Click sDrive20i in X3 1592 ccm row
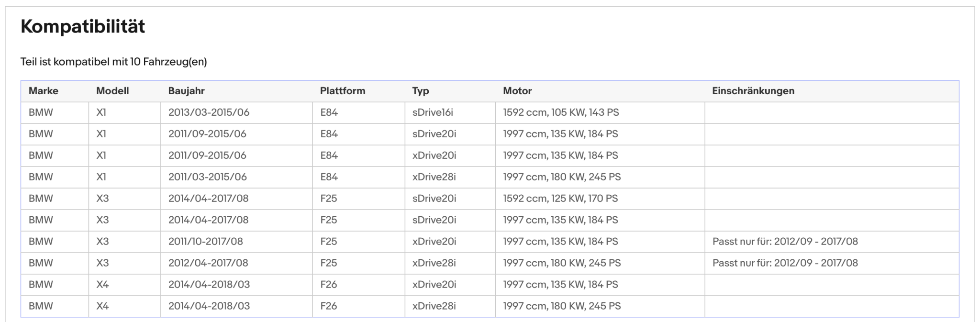The width and height of the screenshot is (980, 322). (434, 199)
